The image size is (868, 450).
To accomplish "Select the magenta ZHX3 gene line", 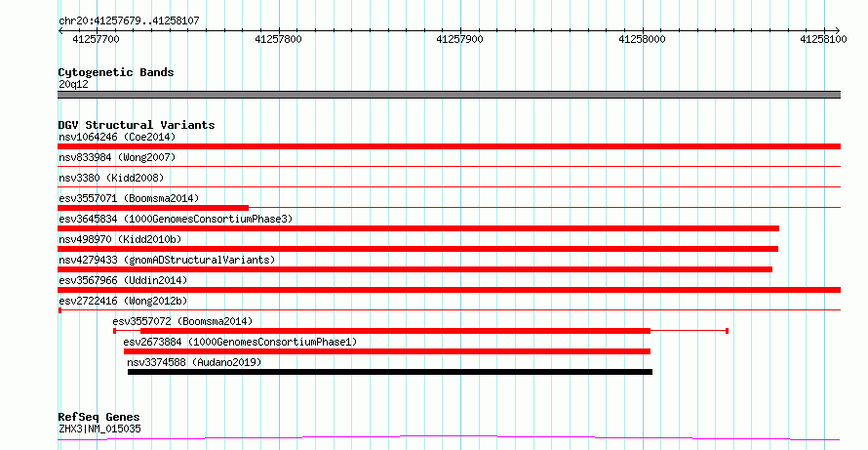I will tap(449, 438).
